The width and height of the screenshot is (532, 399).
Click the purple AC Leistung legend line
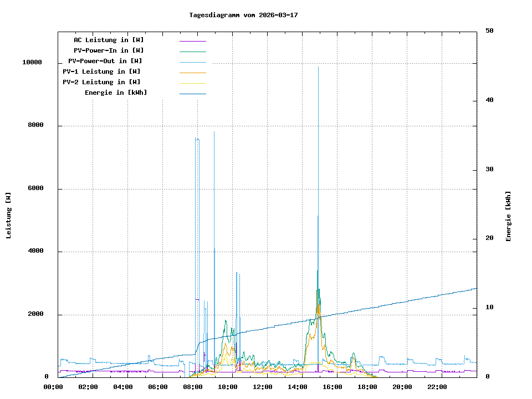(192, 41)
